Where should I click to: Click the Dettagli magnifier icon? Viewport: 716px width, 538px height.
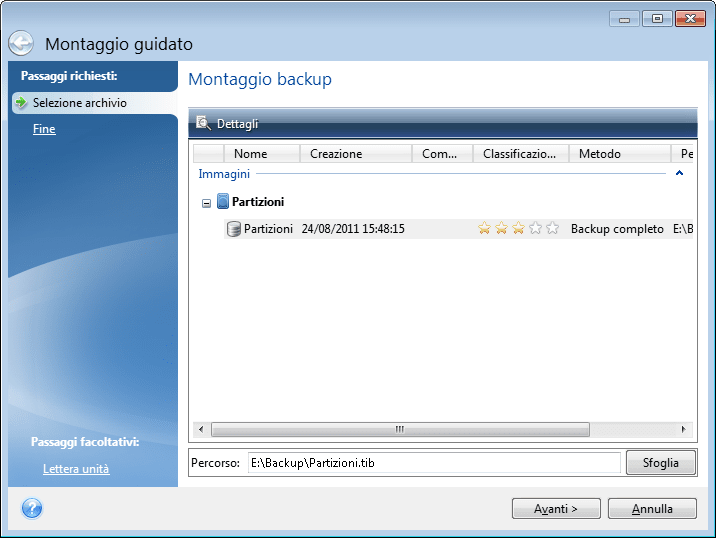tap(203, 123)
